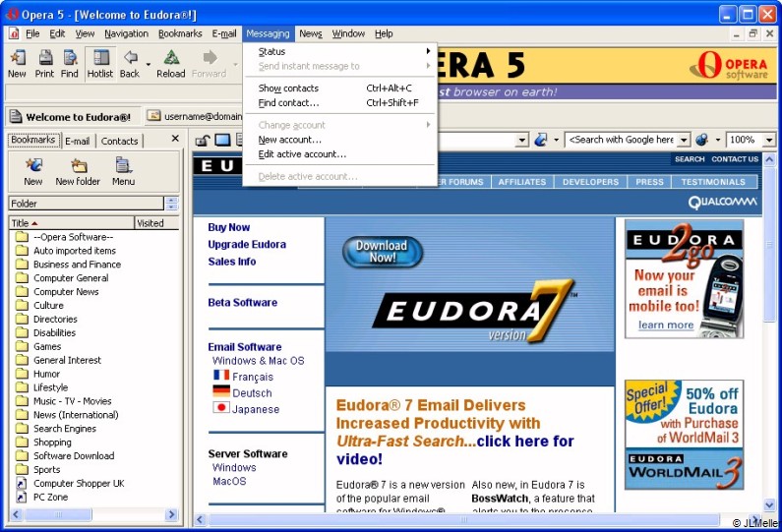The image size is (782, 532).
Task: Open the TESTIMONIALS navigation tab
Action: pos(713,182)
